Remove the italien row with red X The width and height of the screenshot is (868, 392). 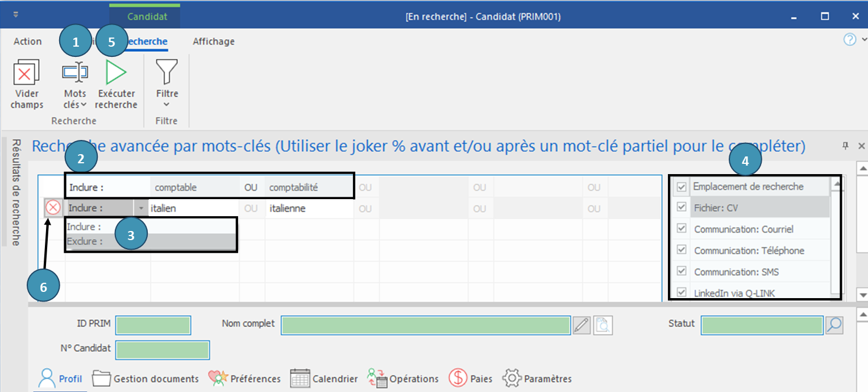coord(53,208)
